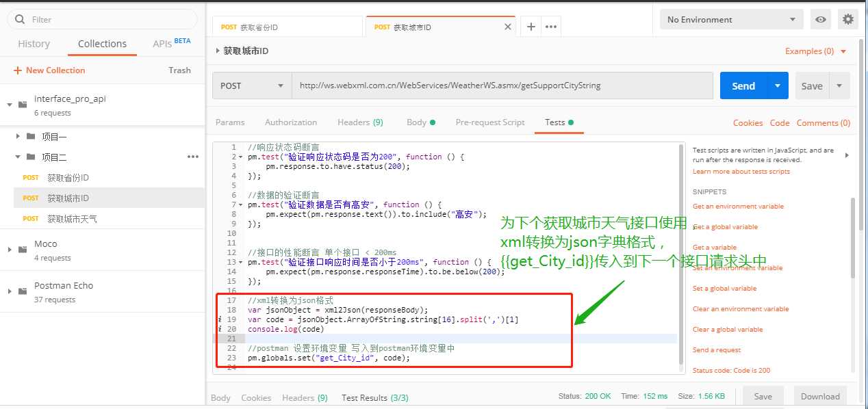This screenshot has height=409, width=868.
Task: Collapse the snippets side panel arrow
Action: click(847, 155)
